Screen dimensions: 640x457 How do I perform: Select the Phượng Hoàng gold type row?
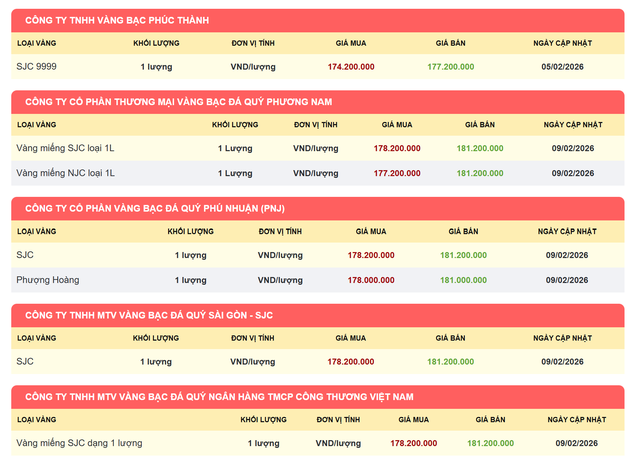pos(47,280)
